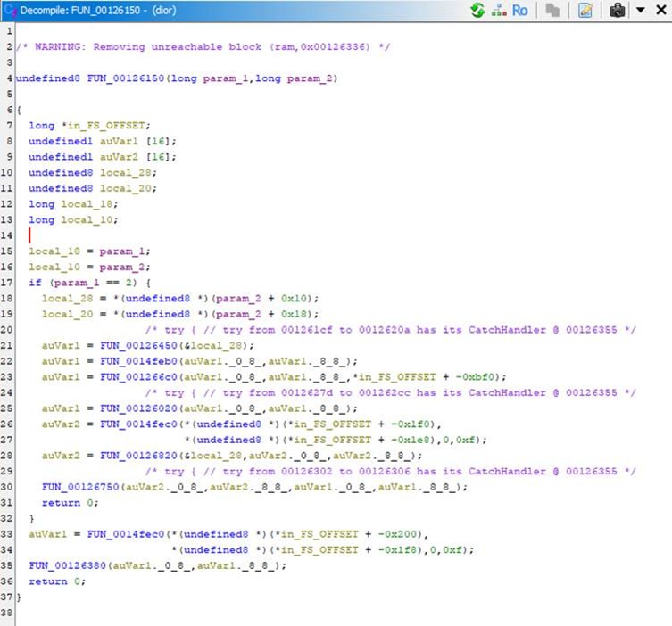The image size is (672, 626).
Task: Click the -0x200 offset value on line 33
Action: coord(397,534)
